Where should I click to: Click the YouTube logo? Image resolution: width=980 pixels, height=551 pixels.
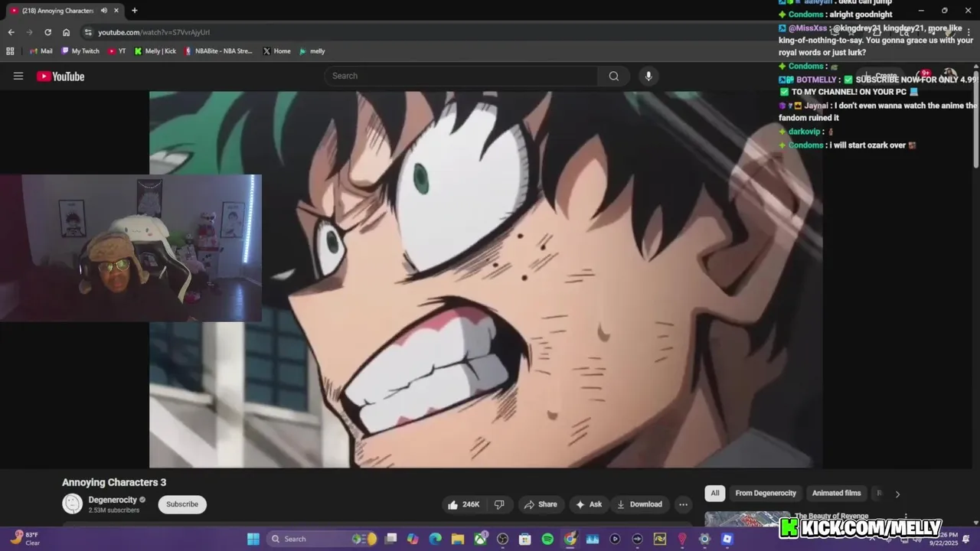pos(60,76)
